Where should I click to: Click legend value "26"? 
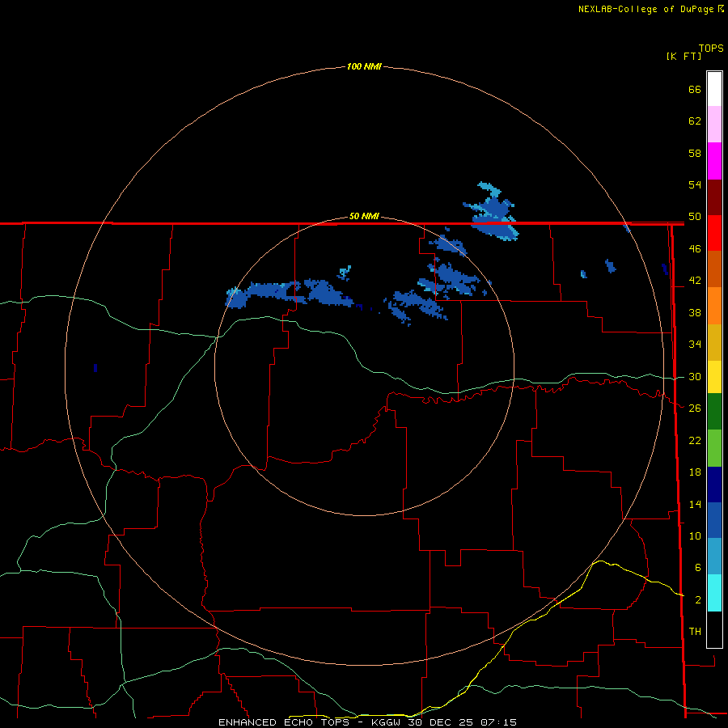tap(695, 408)
